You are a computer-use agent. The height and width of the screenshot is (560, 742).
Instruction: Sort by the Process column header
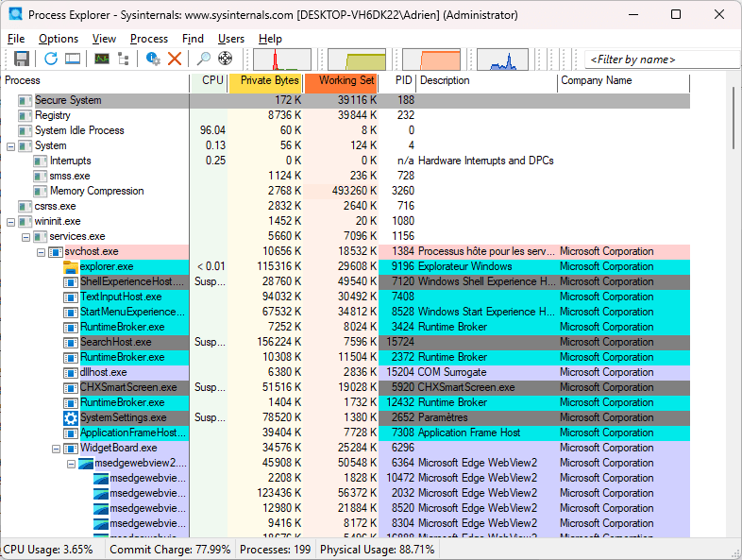tap(95, 81)
